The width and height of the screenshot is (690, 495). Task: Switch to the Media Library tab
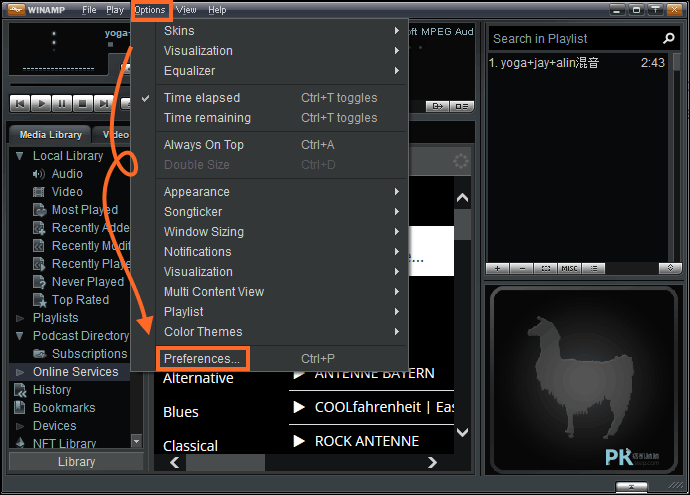(50, 135)
